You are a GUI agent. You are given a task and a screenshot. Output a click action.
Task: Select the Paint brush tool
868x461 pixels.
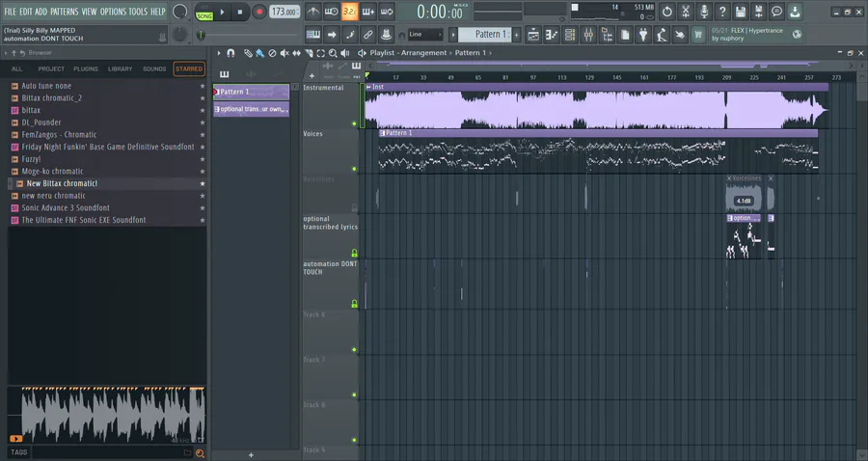pyautogui.click(x=259, y=53)
